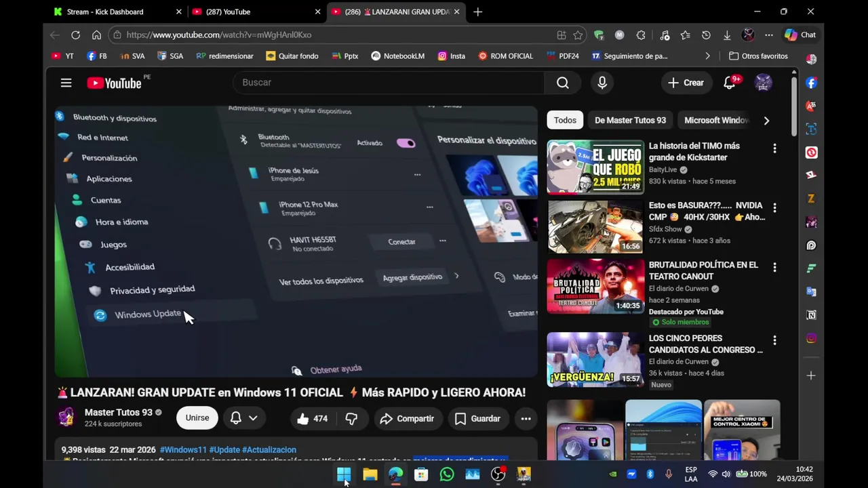Image resolution: width=868 pixels, height=488 pixels.
Task: Open the YouTube hamburger guide menu
Action: pyautogui.click(x=66, y=83)
